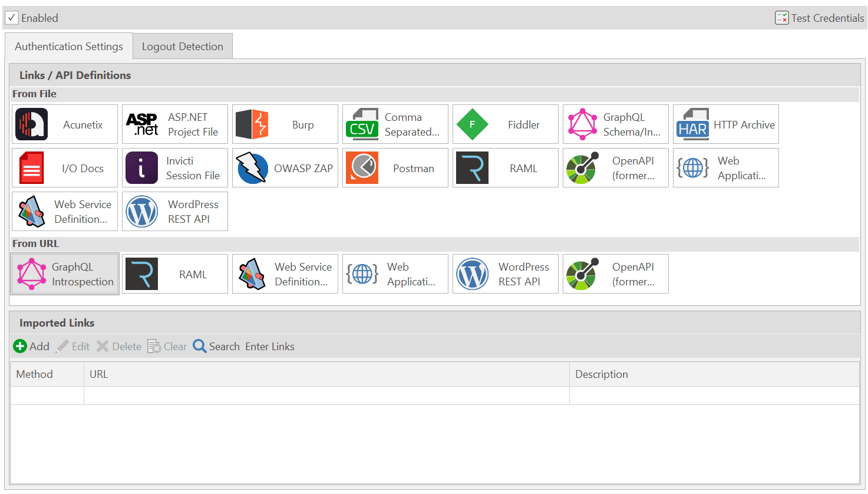Click Enter Links in the toolbar
The width and height of the screenshot is (868, 494).
click(x=270, y=347)
